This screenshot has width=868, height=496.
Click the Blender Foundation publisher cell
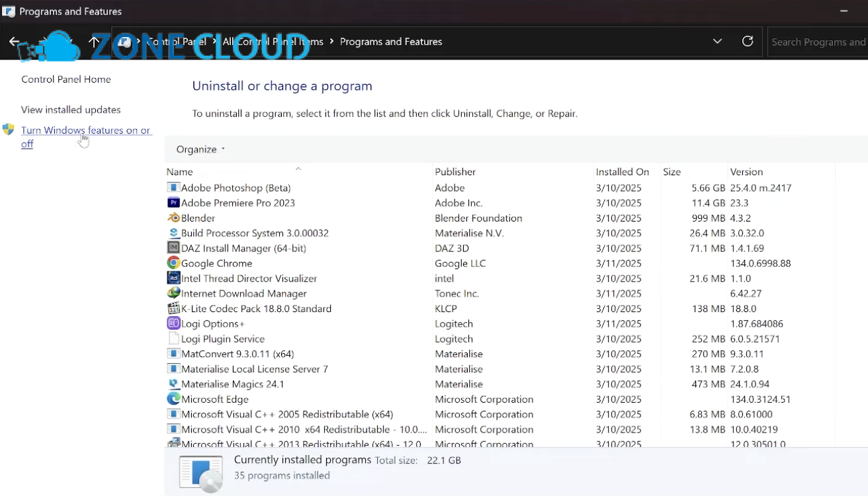click(x=478, y=218)
